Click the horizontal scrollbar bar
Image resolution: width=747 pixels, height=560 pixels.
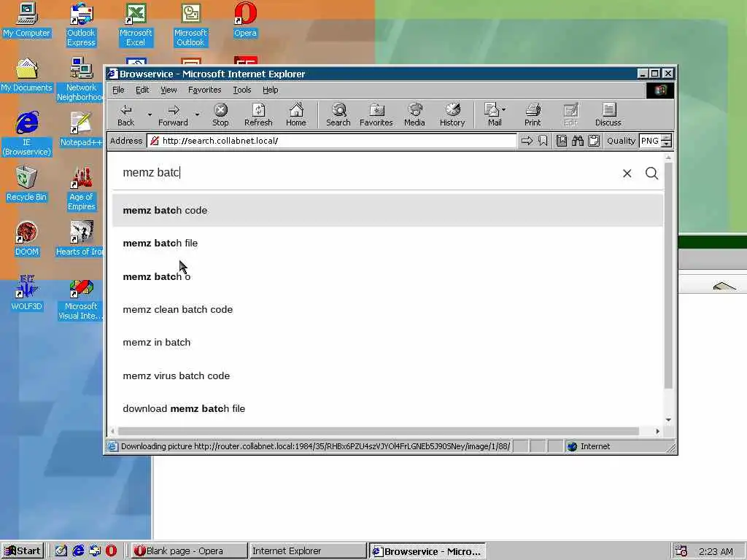[379, 431]
